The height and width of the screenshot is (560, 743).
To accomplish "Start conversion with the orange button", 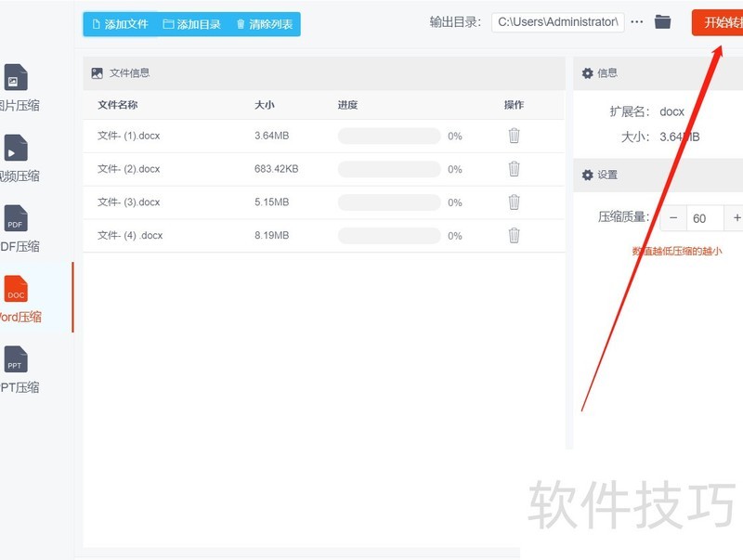I will (719, 23).
